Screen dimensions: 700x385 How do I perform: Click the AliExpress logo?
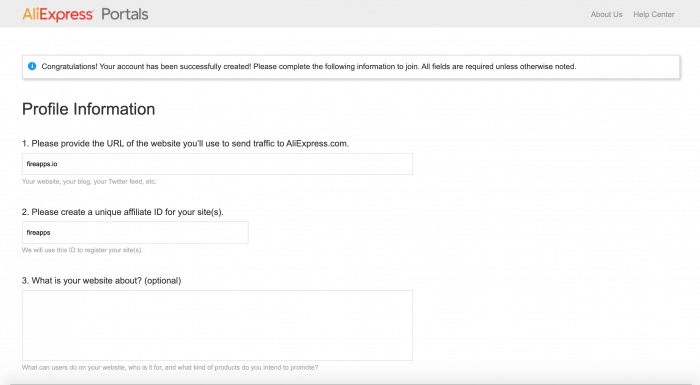point(58,14)
